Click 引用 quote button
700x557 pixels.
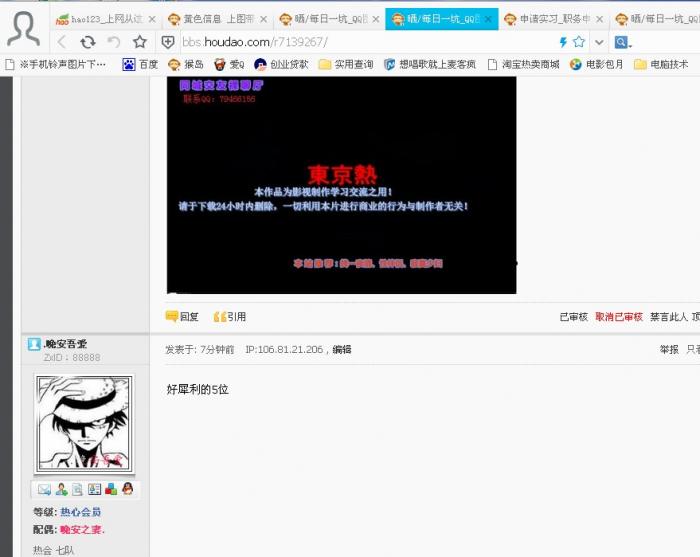point(229,317)
